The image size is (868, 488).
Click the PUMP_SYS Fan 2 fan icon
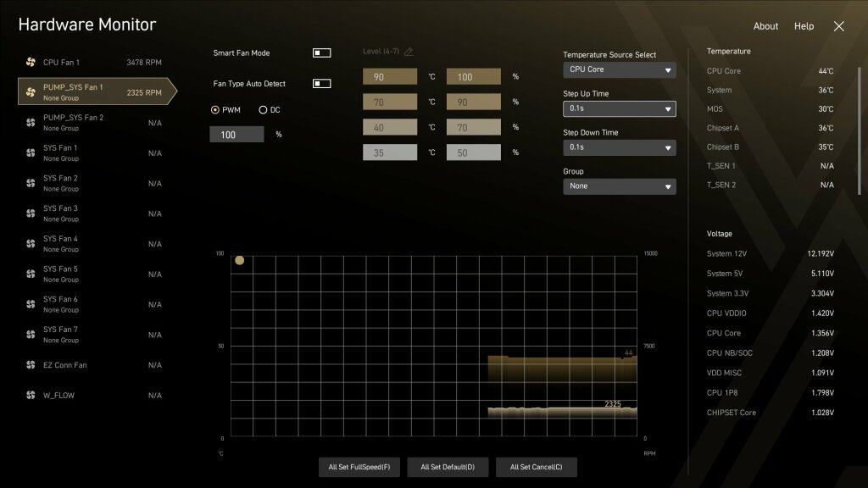pos(31,123)
